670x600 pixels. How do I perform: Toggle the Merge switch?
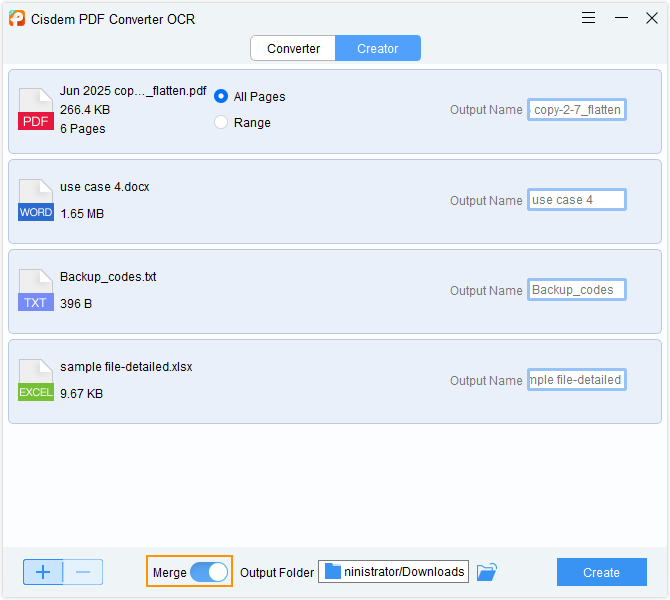click(209, 572)
